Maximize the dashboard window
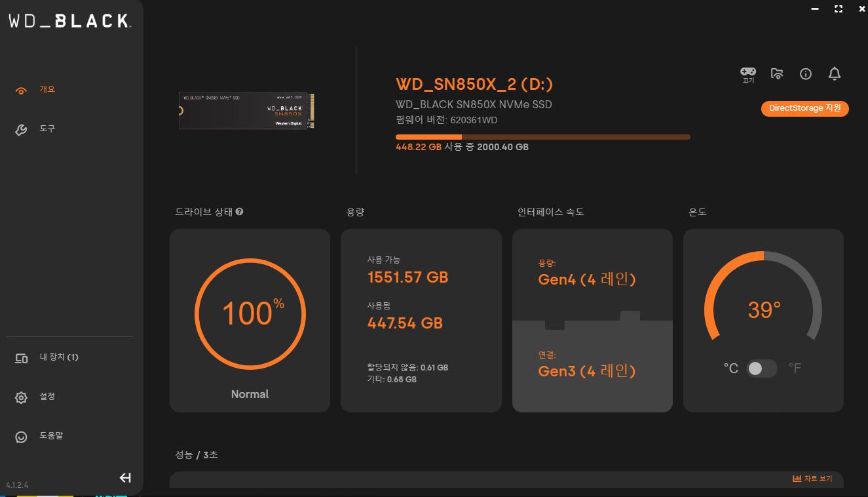This screenshot has height=497, width=868. pyautogui.click(x=838, y=9)
